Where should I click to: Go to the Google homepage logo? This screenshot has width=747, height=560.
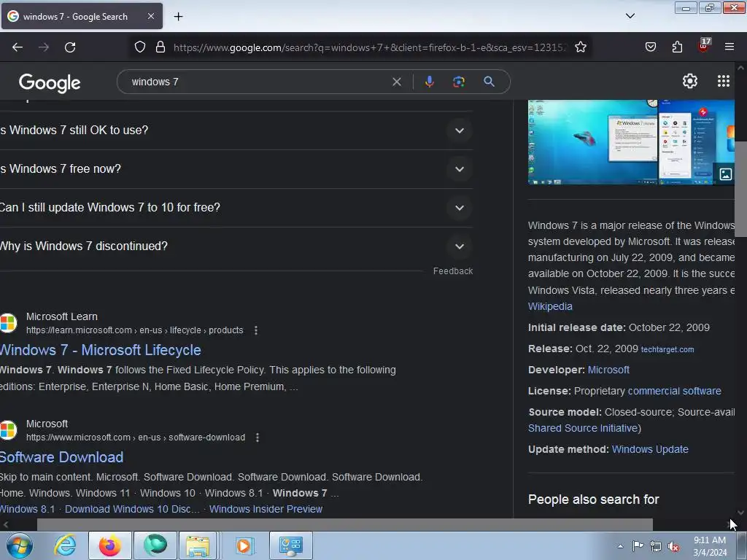point(50,83)
